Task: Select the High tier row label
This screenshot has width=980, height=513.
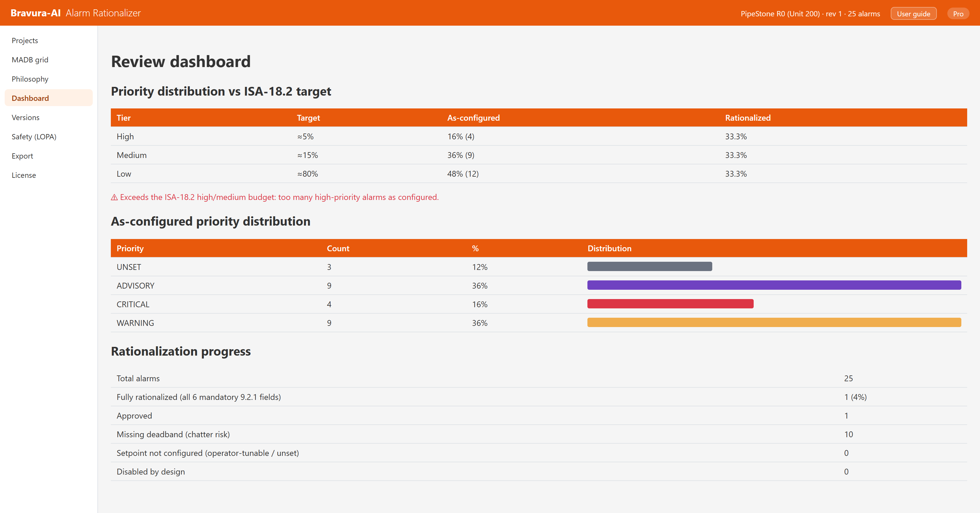Action: coord(125,136)
